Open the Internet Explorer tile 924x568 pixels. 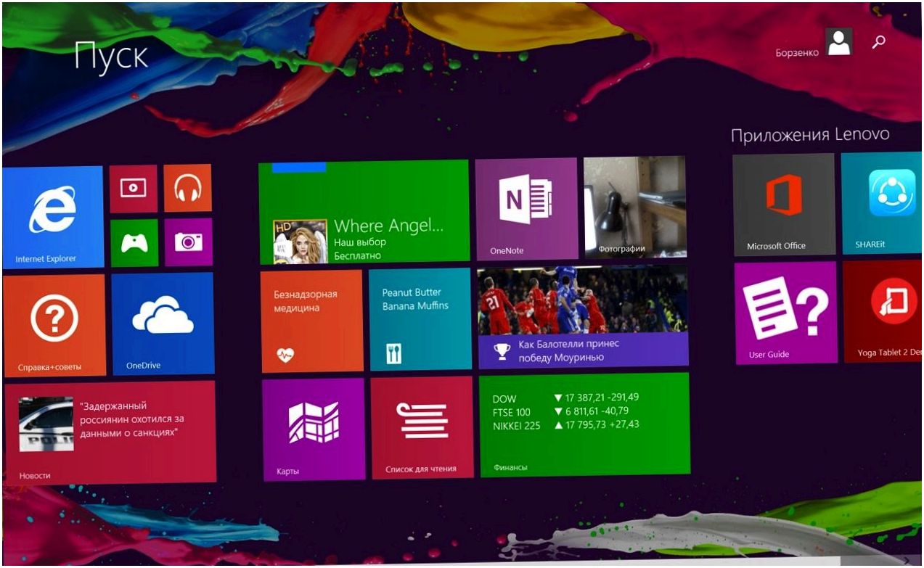click(52, 217)
